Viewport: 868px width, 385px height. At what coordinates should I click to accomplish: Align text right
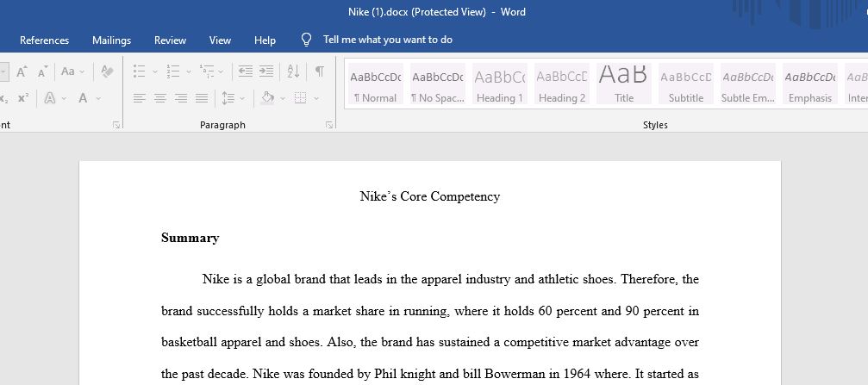pos(181,98)
